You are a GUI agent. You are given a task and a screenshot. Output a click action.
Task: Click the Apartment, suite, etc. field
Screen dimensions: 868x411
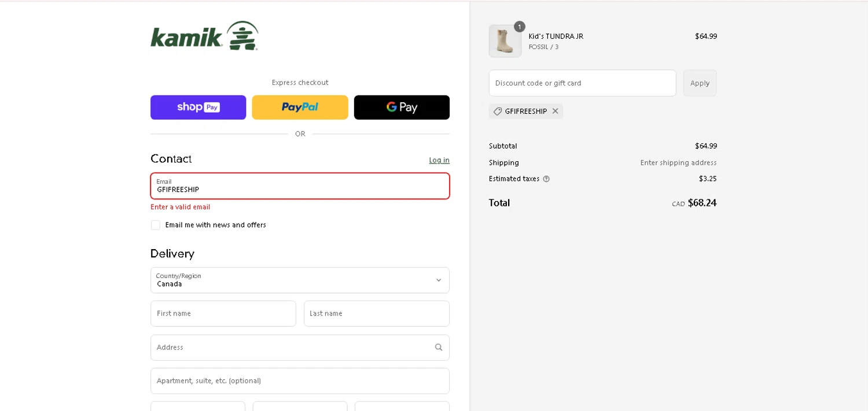point(300,381)
